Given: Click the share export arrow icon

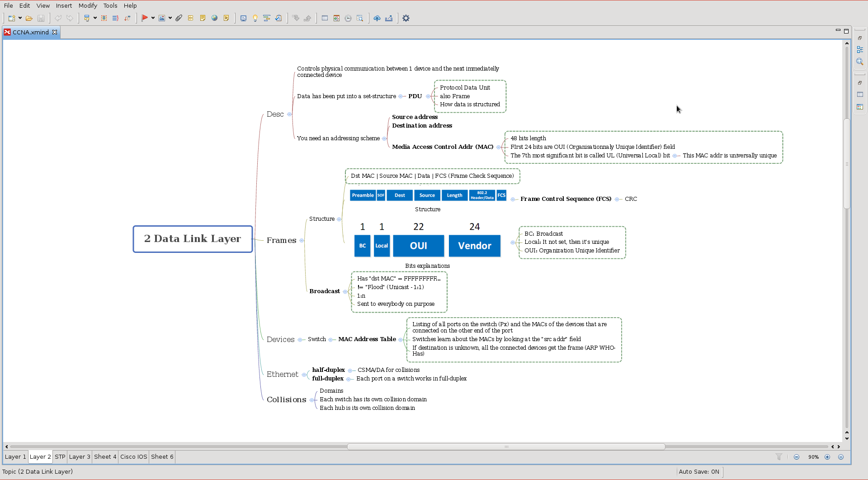Looking at the screenshot, I should tap(389, 18).
